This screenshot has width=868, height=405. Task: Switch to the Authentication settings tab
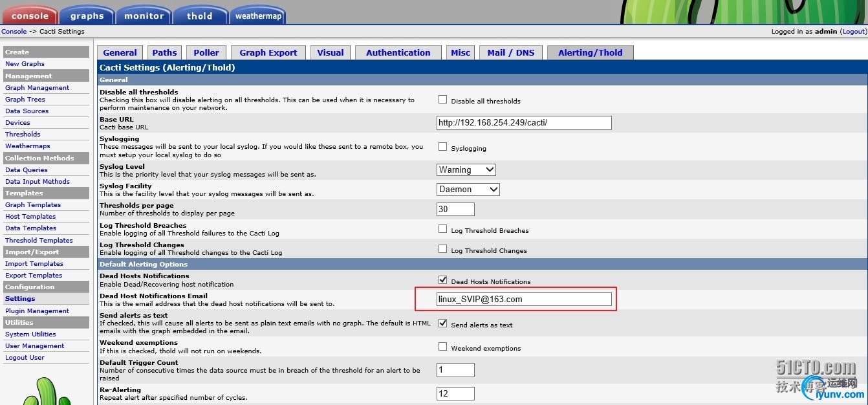398,53
